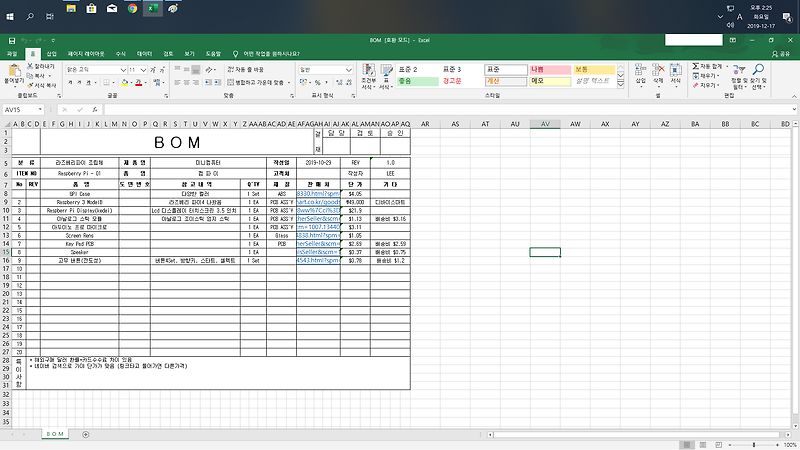The image size is (800, 450).
Task: Expand the fill color dropdown arrow
Action: coord(132,83)
